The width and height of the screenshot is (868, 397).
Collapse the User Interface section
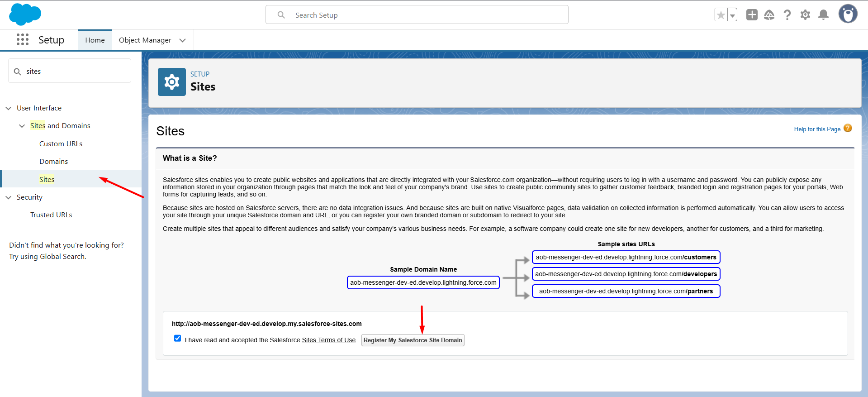tap(9, 108)
